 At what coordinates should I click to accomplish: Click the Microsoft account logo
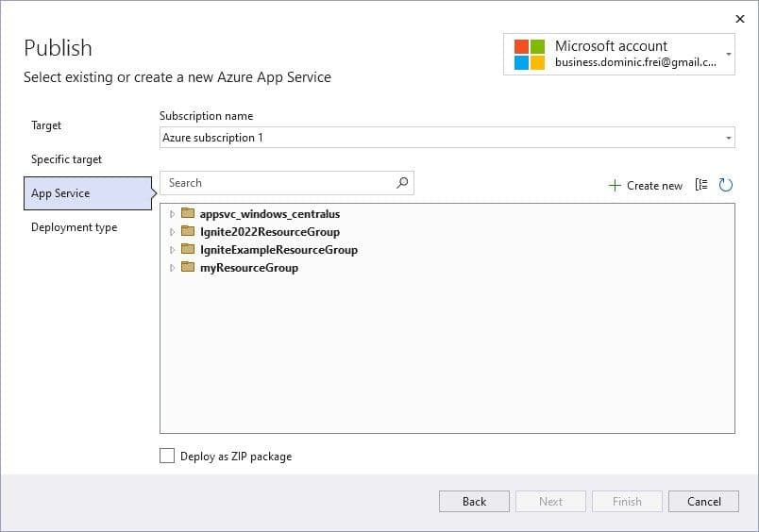pos(530,55)
